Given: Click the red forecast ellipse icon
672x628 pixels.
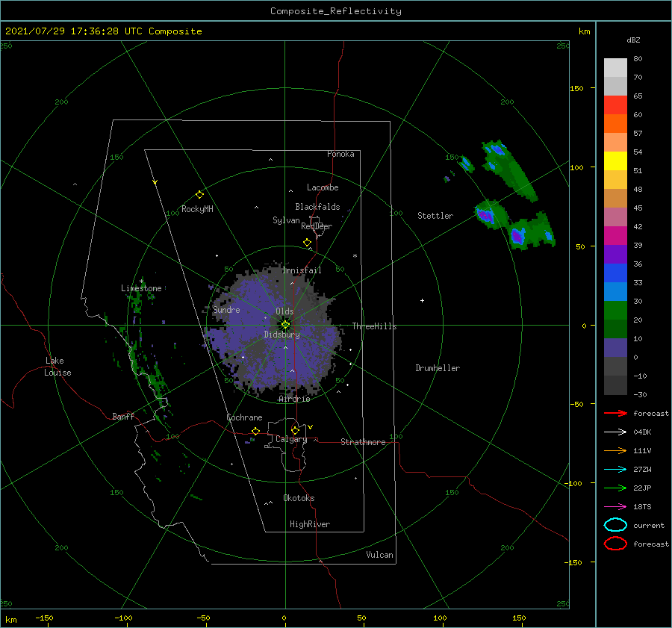Looking at the screenshot, I should (615, 544).
